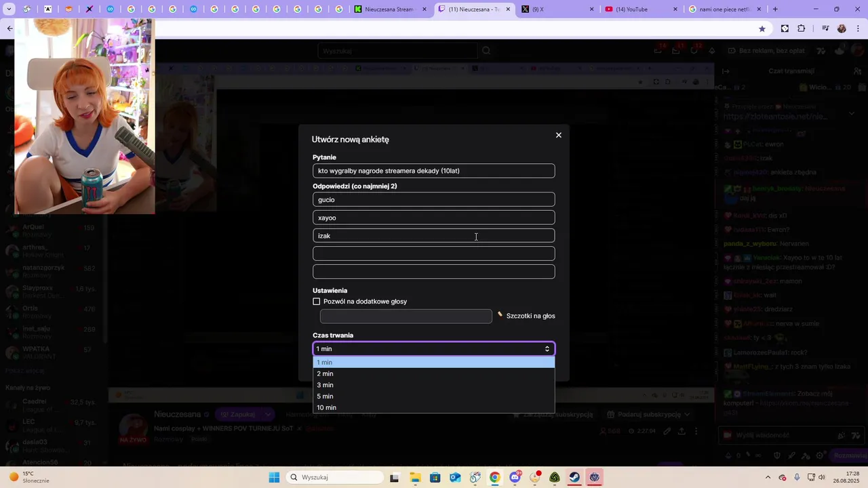
Task: Open a new browser tab
Action: click(x=775, y=9)
